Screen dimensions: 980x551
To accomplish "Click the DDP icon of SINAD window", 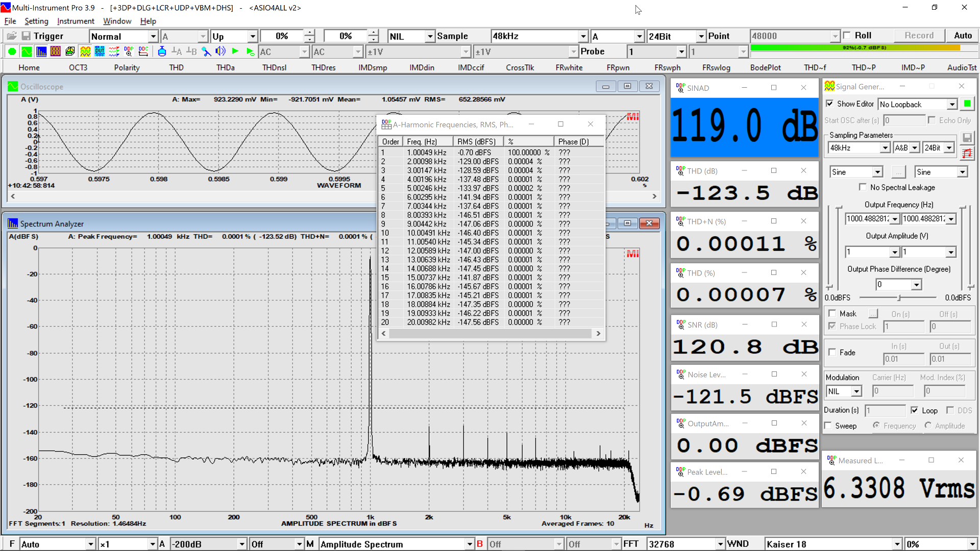I will [x=680, y=87].
